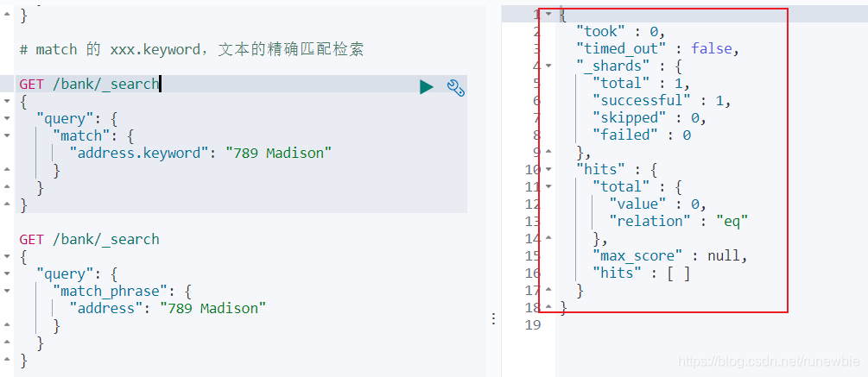Grab the panel resize handle with three dots
The width and height of the screenshot is (868, 377).
click(x=493, y=318)
